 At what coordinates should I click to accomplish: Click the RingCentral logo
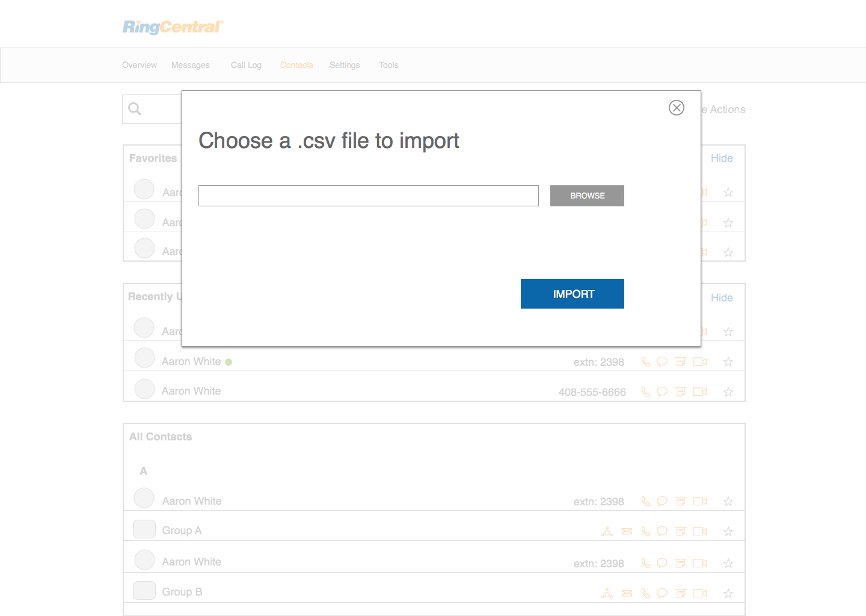click(x=173, y=26)
